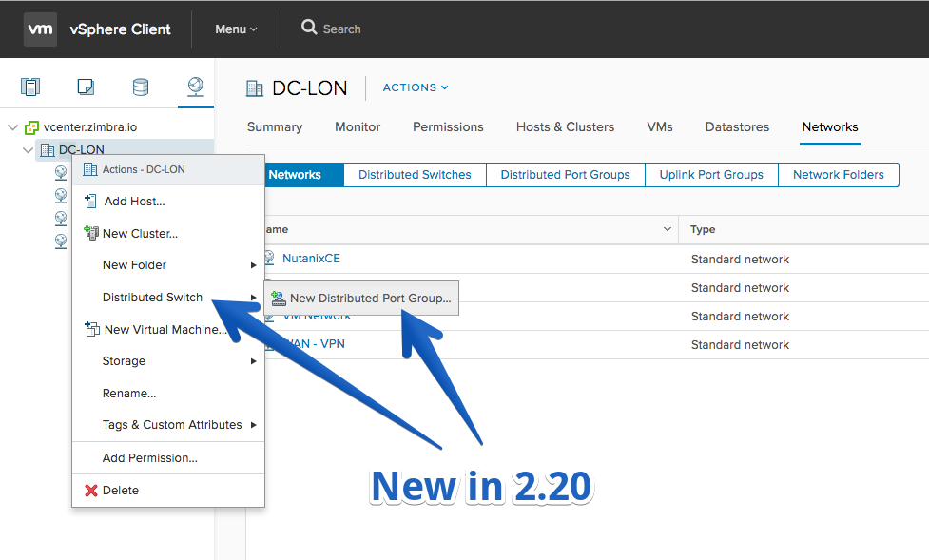This screenshot has width=929, height=560.
Task: Click the red Delete X icon
Action: [x=90, y=491]
